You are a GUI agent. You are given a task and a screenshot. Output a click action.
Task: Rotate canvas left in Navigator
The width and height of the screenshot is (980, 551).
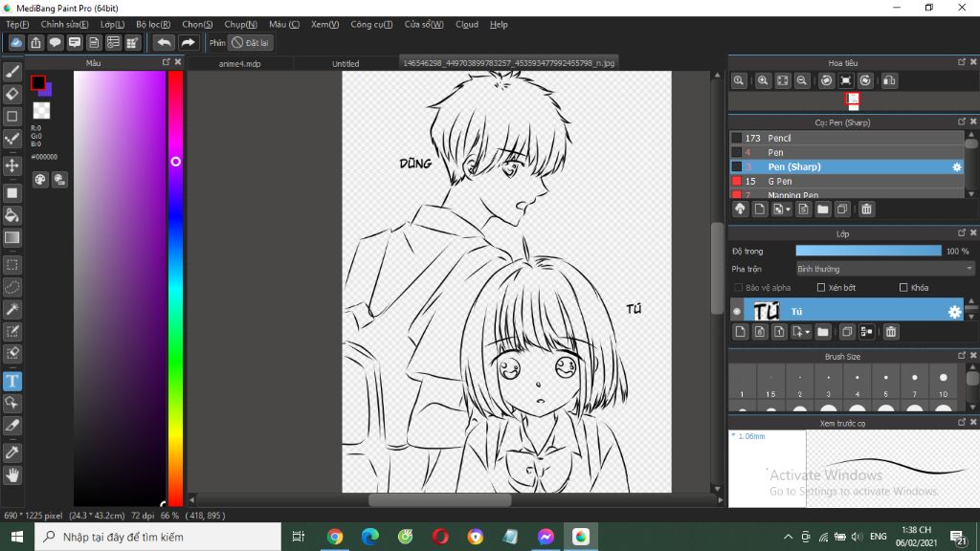826,80
